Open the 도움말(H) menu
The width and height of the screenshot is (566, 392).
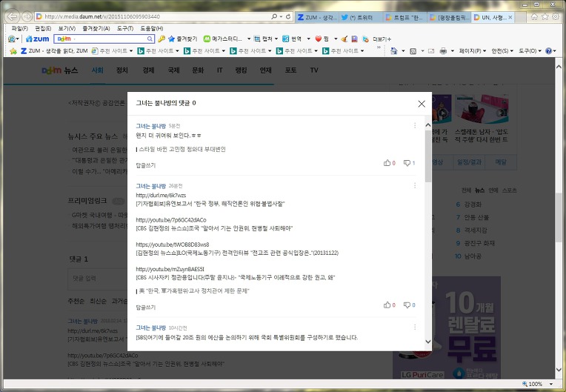click(x=152, y=28)
